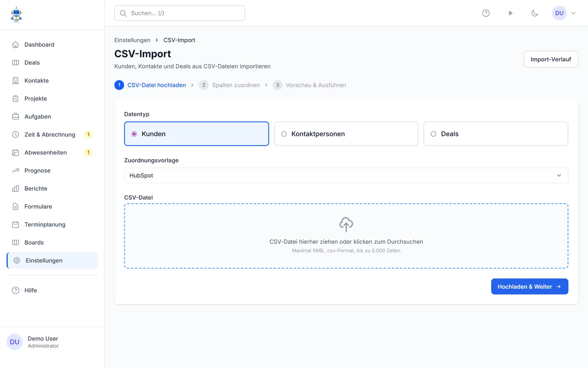Image resolution: width=588 pixels, height=368 pixels.
Task: Click the Berichte bar chart icon
Action: 15,189
